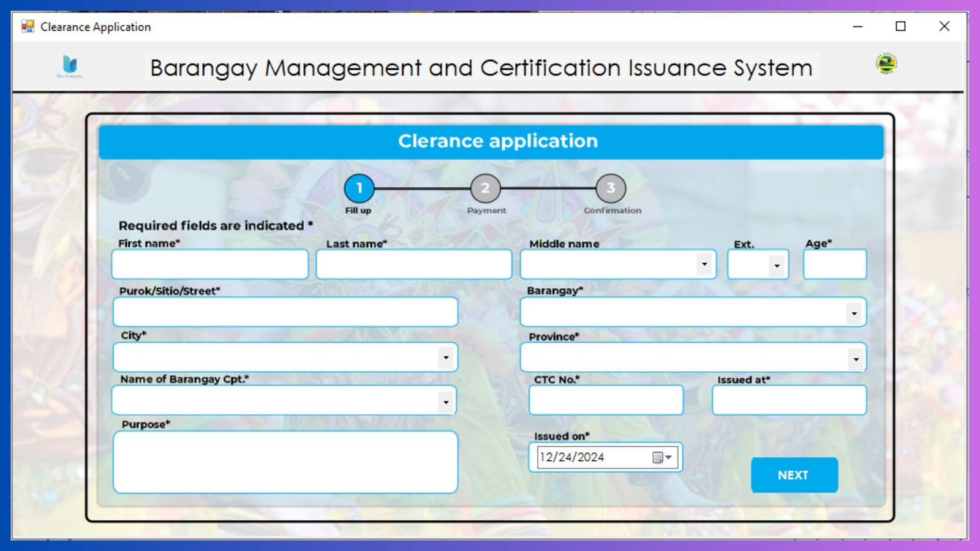Image resolution: width=980 pixels, height=551 pixels.
Task: Click the Purpose text area
Action: [x=285, y=462]
